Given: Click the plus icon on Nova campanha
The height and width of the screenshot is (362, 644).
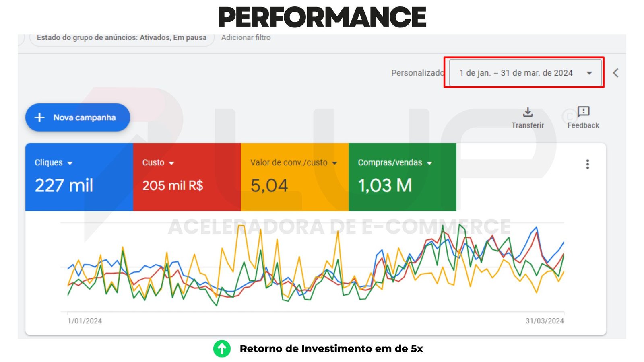Looking at the screenshot, I should point(39,117).
